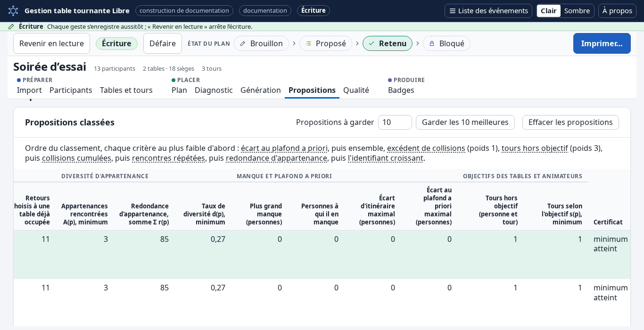Click Revenir en lecture button

click(51, 43)
